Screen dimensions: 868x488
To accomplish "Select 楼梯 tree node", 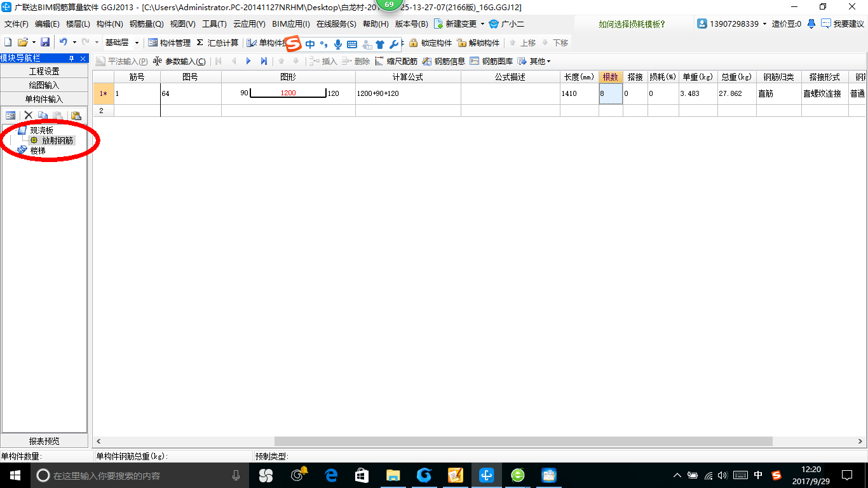I will point(38,151).
